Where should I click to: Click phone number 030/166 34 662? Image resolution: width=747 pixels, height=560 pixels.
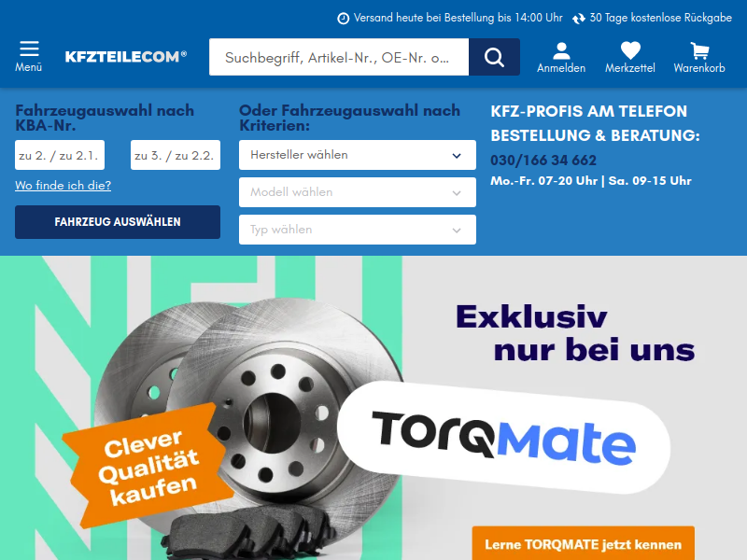543,160
